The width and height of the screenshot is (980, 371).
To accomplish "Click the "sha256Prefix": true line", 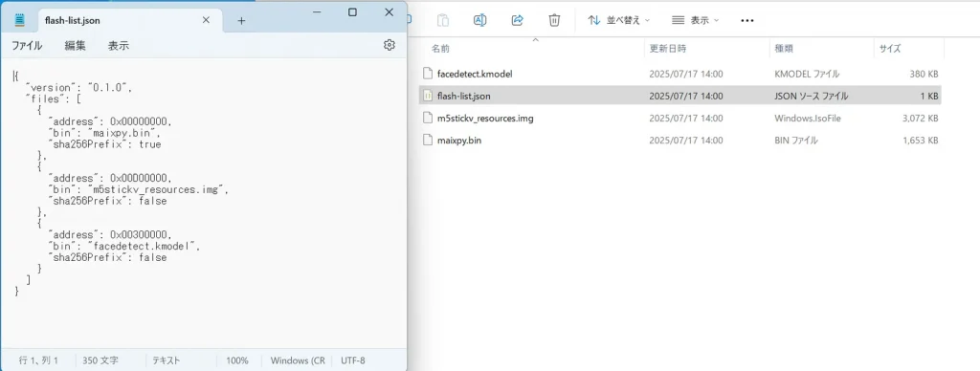I will pos(104,144).
